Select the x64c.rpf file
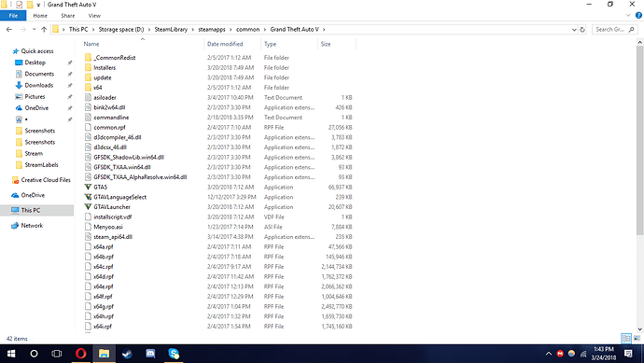 pyautogui.click(x=103, y=267)
